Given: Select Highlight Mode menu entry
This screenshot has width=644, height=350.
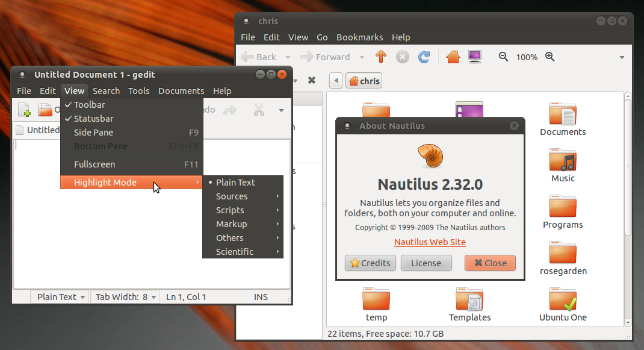Looking at the screenshot, I should [x=131, y=182].
